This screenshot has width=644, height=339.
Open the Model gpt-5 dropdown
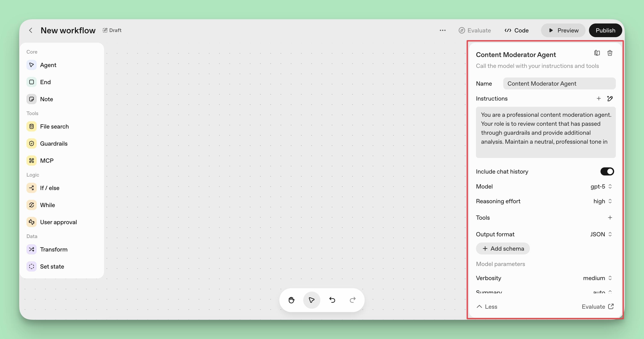(x=601, y=186)
